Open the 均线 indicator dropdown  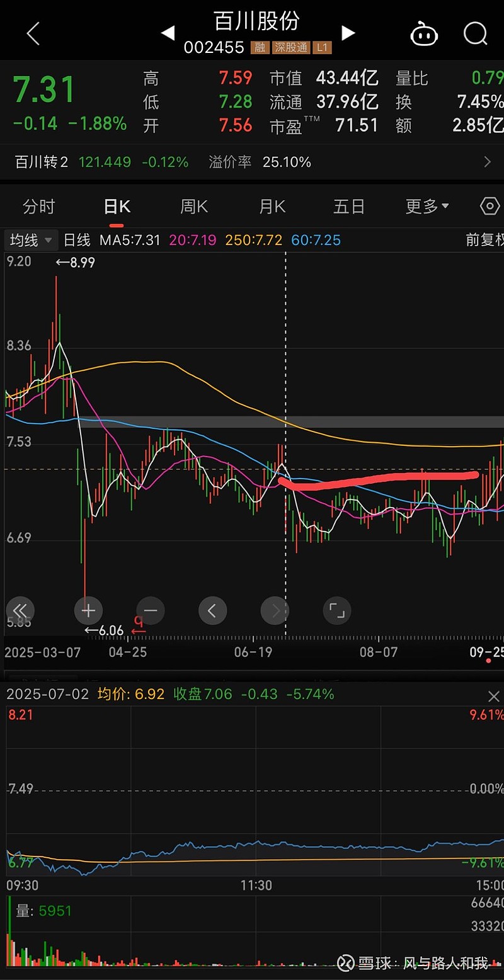click(31, 240)
